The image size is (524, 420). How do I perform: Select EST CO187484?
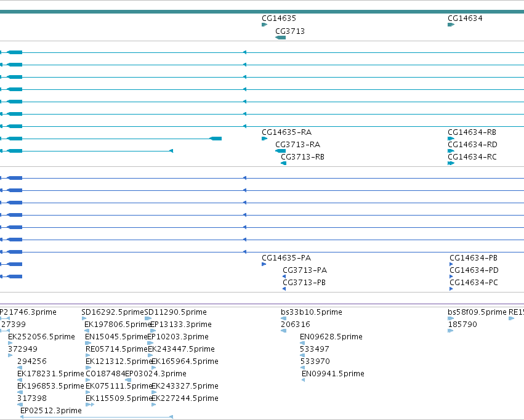tap(105, 374)
